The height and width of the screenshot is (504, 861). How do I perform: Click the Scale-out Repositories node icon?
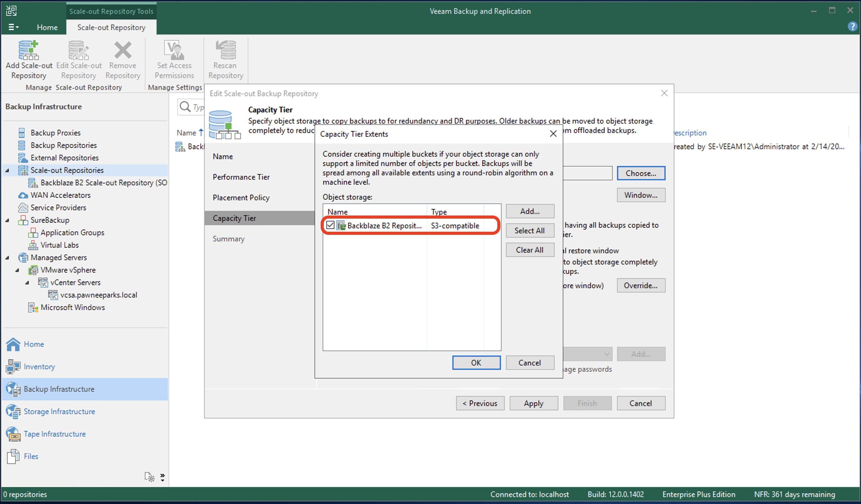pyautogui.click(x=23, y=170)
